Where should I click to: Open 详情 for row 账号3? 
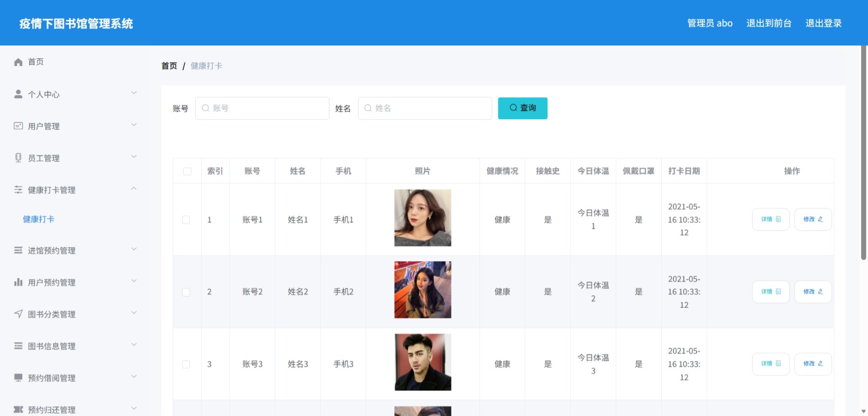click(x=771, y=364)
